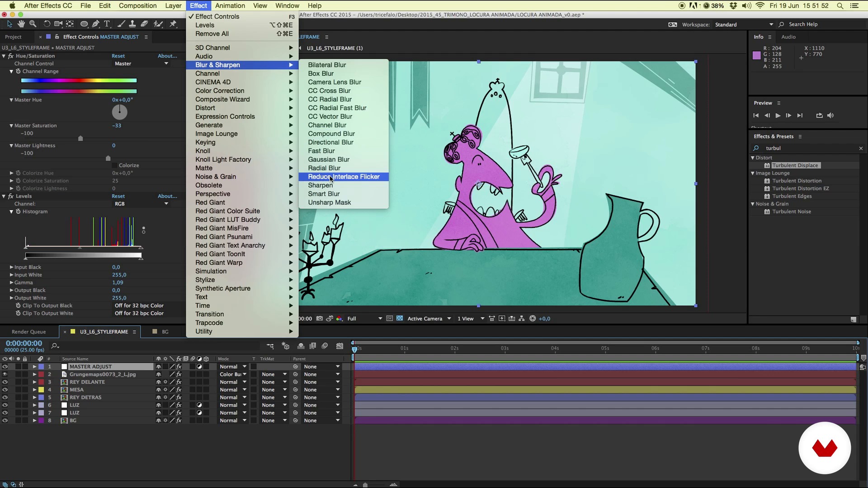Open the Color Correction submenu

click(x=242, y=91)
